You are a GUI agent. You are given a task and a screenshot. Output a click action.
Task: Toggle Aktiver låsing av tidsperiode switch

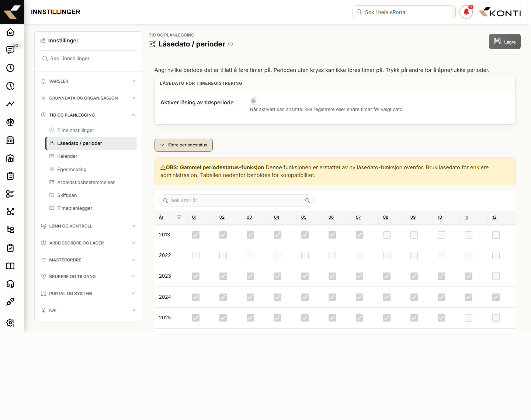pos(255,101)
